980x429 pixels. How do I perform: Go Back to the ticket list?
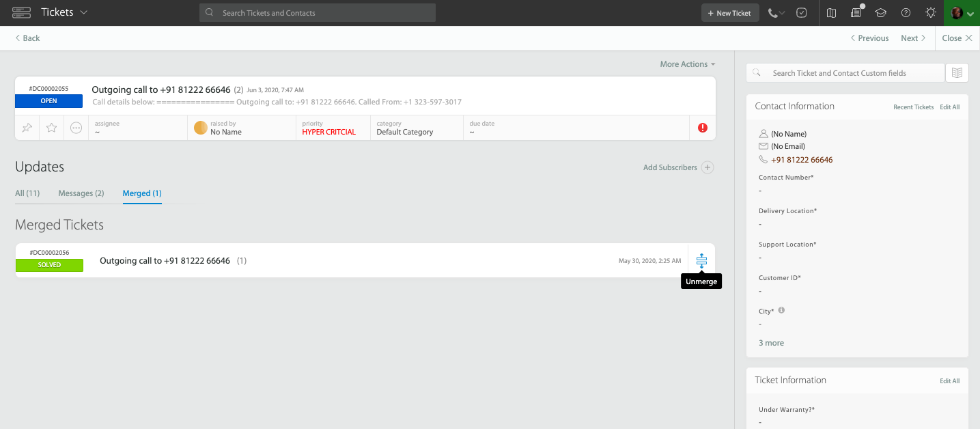pos(28,38)
